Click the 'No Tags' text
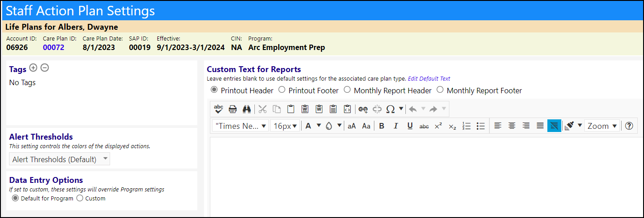 point(22,82)
